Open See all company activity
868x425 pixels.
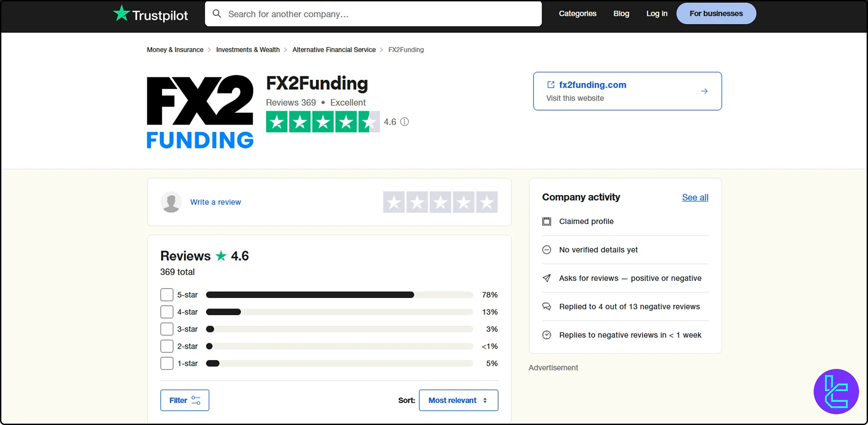point(694,197)
